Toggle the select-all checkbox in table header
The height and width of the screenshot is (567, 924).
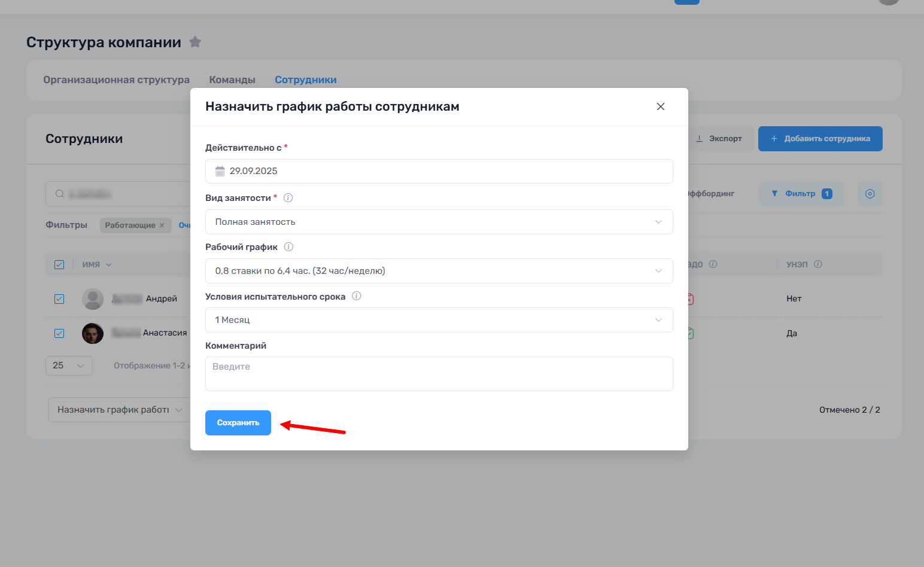point(59,264)
